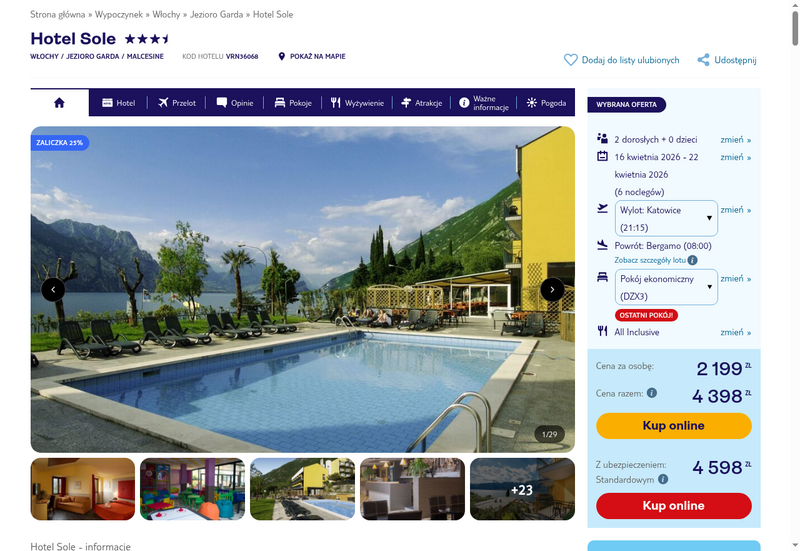
Task: Click zmień next to 2 dorosłych
Action: click(x=735, y=139)
